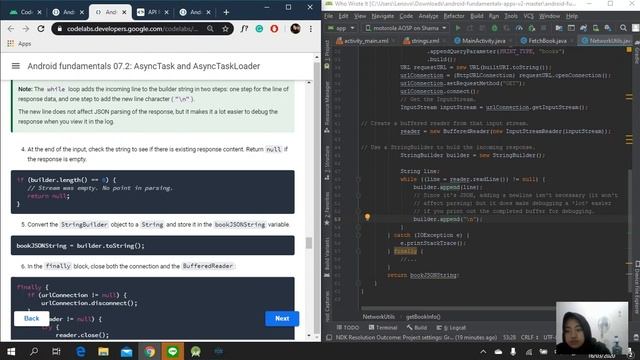Screen dimensions: 640x360
Task: Click the zoom magnifier in the address bar
Action: click(x=210, y=29)
